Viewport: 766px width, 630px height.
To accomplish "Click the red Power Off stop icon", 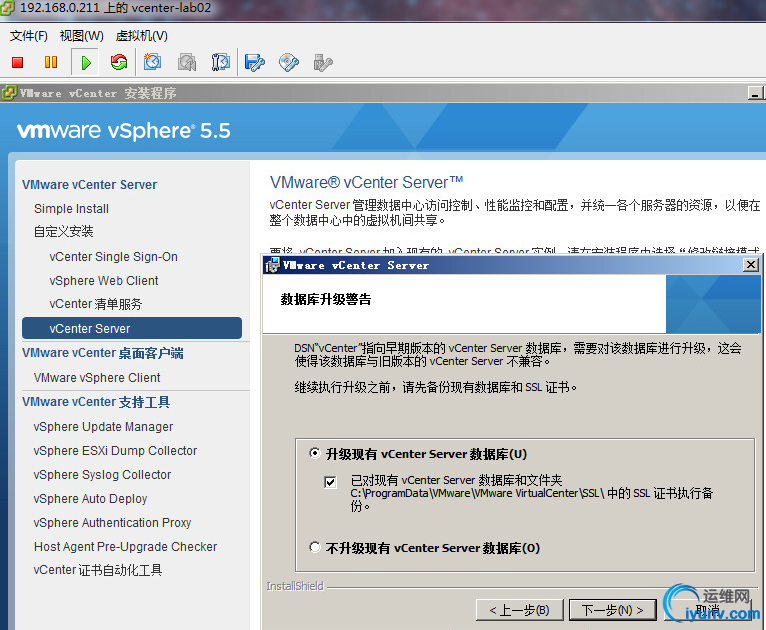I will (x=18, y=63).
